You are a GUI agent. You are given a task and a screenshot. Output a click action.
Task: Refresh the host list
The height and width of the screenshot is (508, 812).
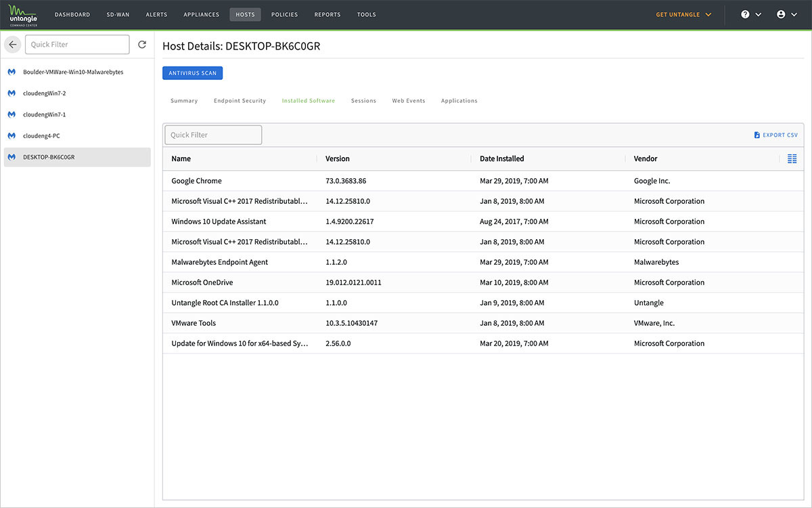tap(142, 45)
